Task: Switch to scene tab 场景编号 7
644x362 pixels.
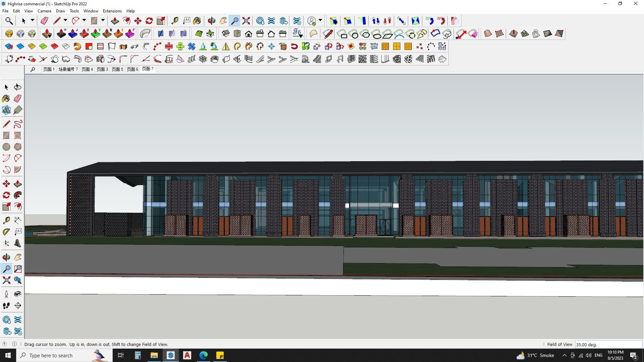Action: (x=68, y=69)
